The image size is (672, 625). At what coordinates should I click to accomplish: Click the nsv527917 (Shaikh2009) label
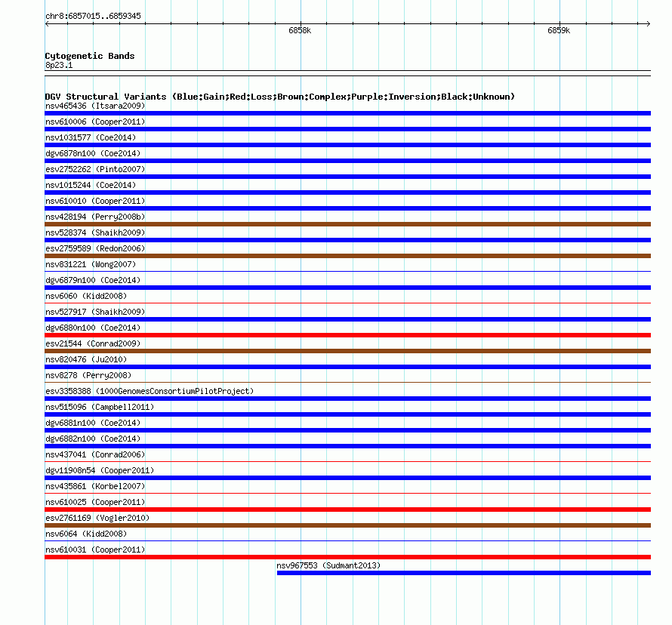(x=95, y=312)
